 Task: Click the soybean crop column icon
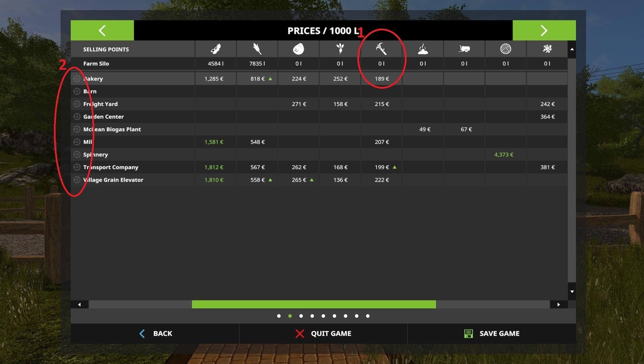[x=216, y=49]
